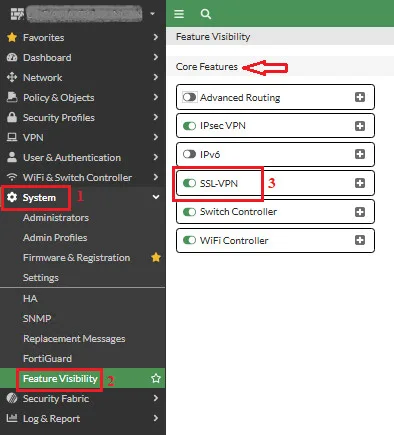Open the SNMP submenu item

(x=37, y=319)
